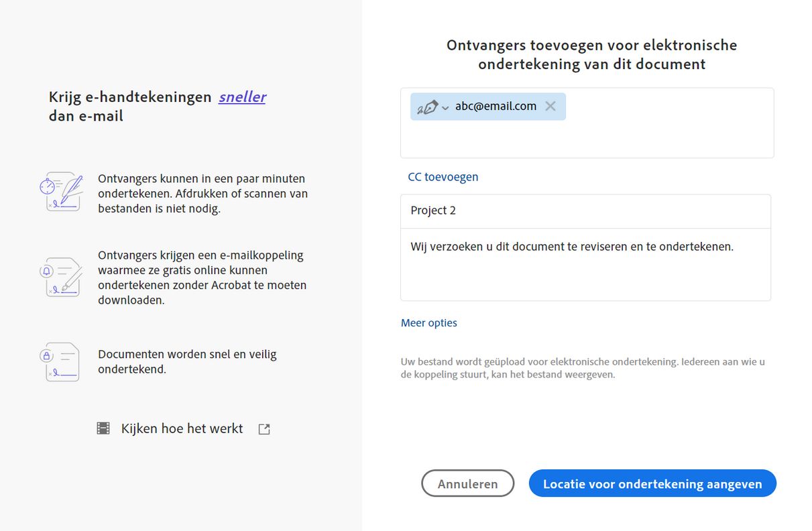The width and height of the screenshot is (812, 531).
Task: Click the external link arrow icon
Action: (x=264, y=429)
